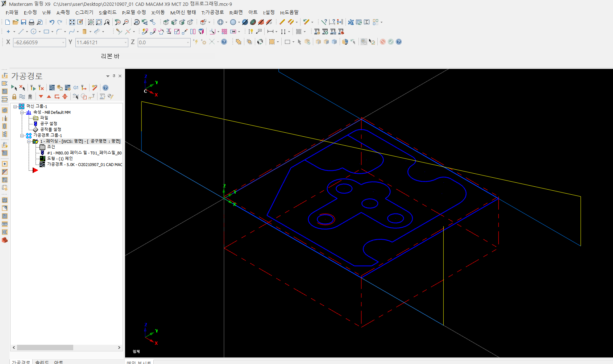Select the #1 - M80.00 페이스 밀 tool
The width and height of the screenshot is (613, 364).
[x=84, y=153]
